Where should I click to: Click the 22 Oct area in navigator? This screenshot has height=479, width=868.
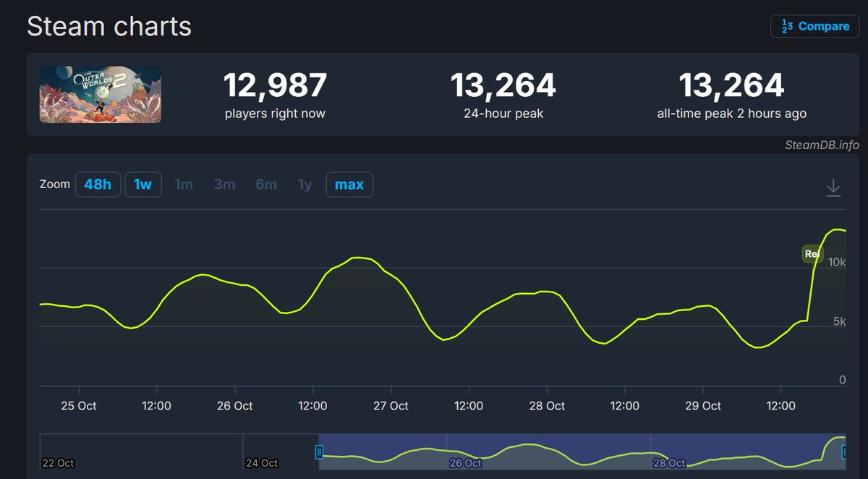59,462
